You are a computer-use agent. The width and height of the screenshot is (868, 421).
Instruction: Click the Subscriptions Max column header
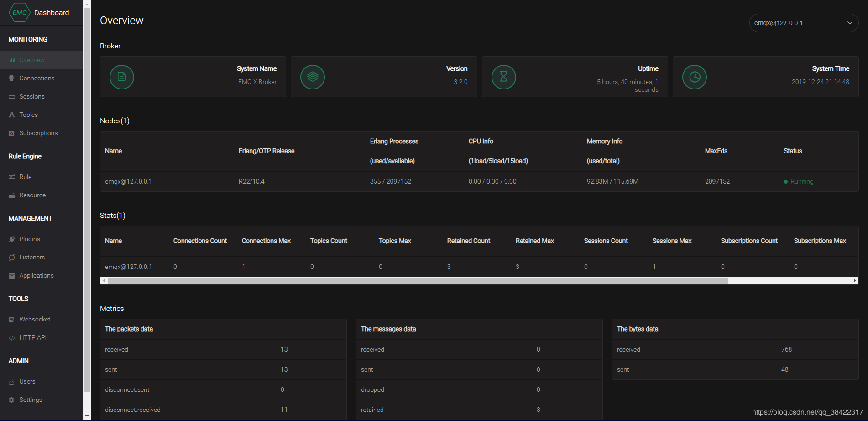tap(820, 241)
